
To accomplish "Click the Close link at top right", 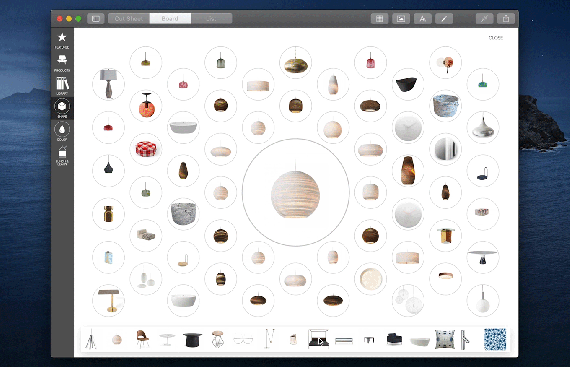I will coord(495,37).
